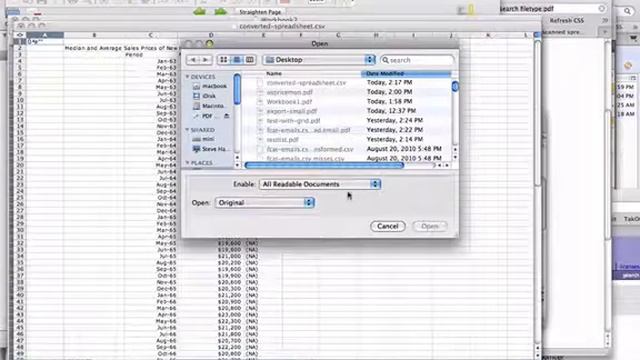
Task: Click the file list vertical scroll thumb
Action: [x=455, y=87]
